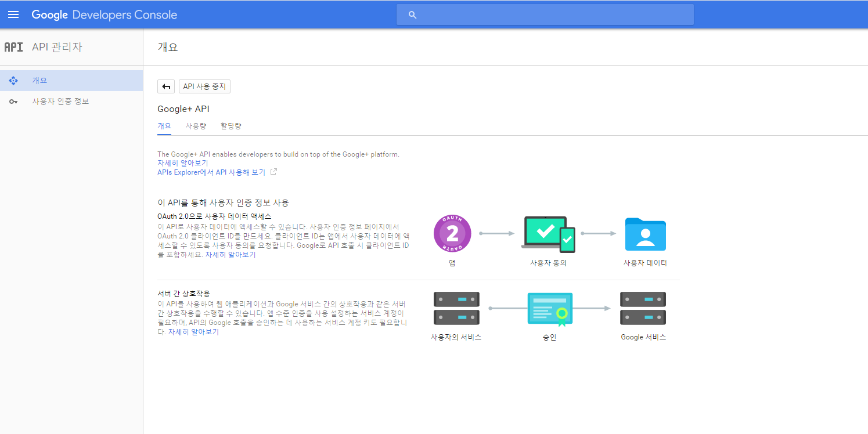Screen dimensions: 868x434
Task: Click the user consent devices icon
Action: click(548, 234)
